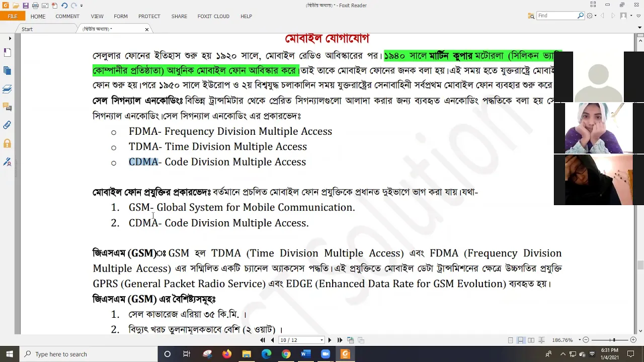
Task: Click the previous view icon
Action: tap(351, 340)
